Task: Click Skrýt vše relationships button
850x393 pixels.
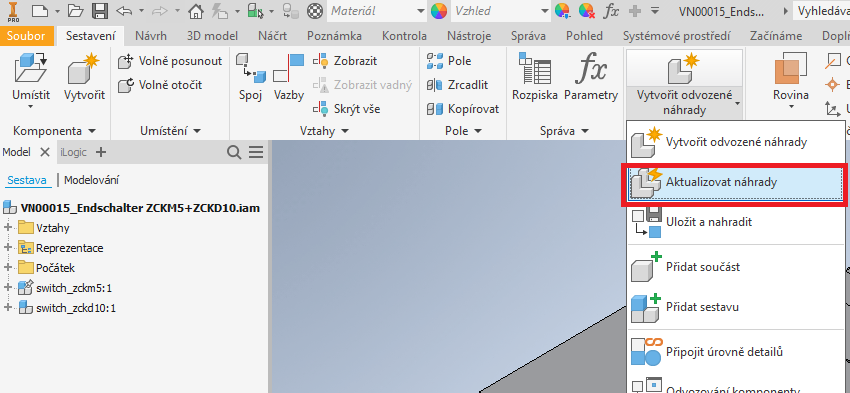Action: click(347, 109)
